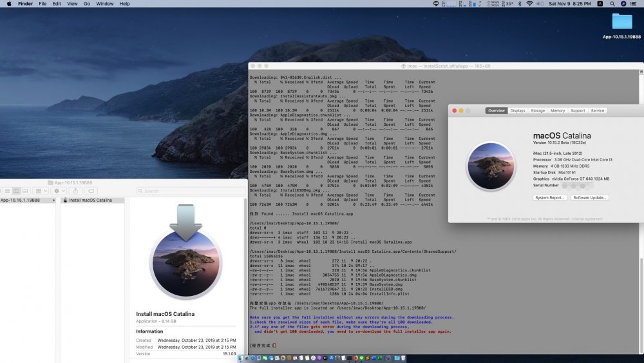The image size is (644, 363).
Task: Open Podcasts from the Dock
Action: click(x=319, y=358)
